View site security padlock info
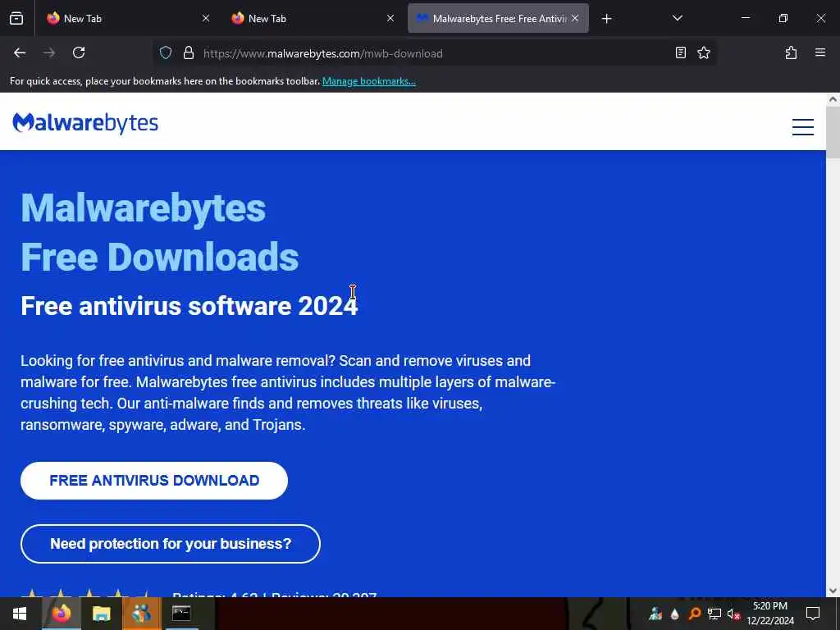 coord(188,52)
